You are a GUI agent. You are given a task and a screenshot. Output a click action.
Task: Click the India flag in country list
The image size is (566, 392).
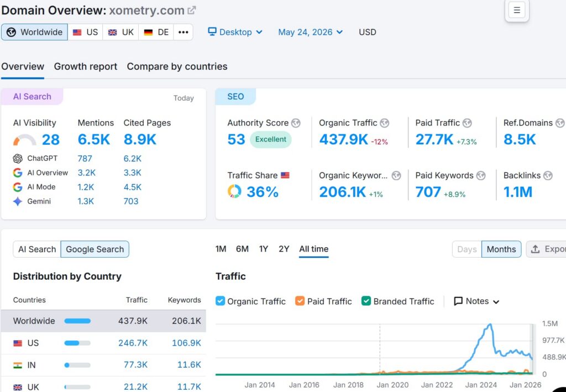click(17, 365)
